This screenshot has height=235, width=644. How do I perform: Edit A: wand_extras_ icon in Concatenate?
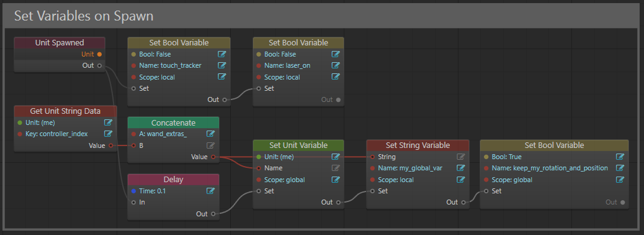tap(211, 134)
